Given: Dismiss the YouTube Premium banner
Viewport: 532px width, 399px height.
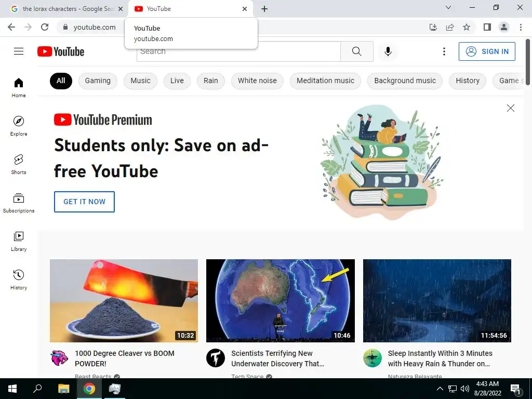Looking at the screenshot, I should click(510, 108).
